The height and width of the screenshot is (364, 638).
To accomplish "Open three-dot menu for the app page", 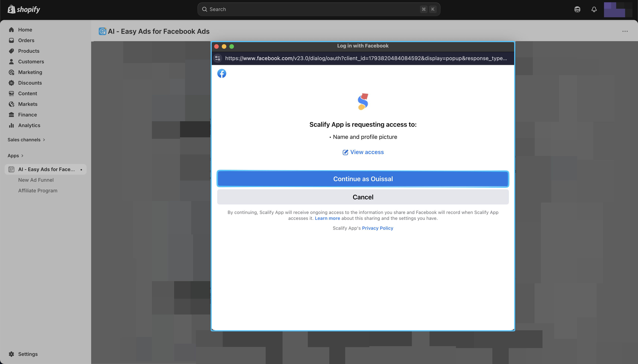I will click(x=625, y=31).
